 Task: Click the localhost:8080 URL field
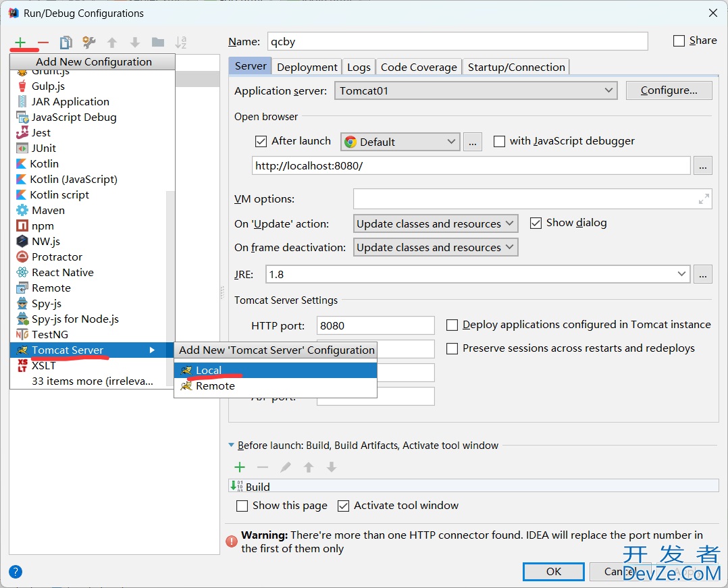coord(471,165)
